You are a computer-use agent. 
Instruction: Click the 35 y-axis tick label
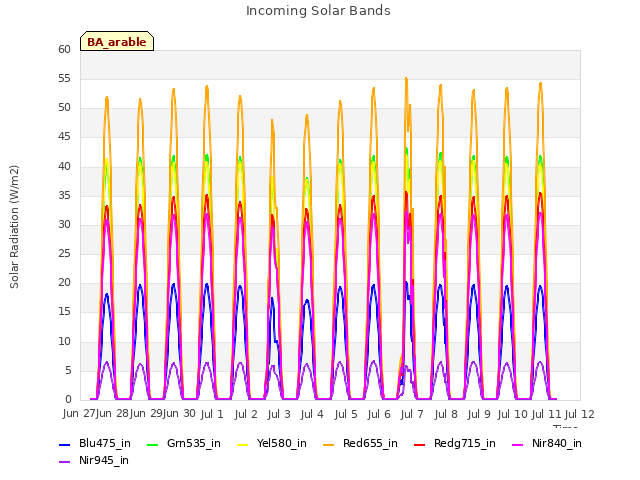(x=64, y=196)
